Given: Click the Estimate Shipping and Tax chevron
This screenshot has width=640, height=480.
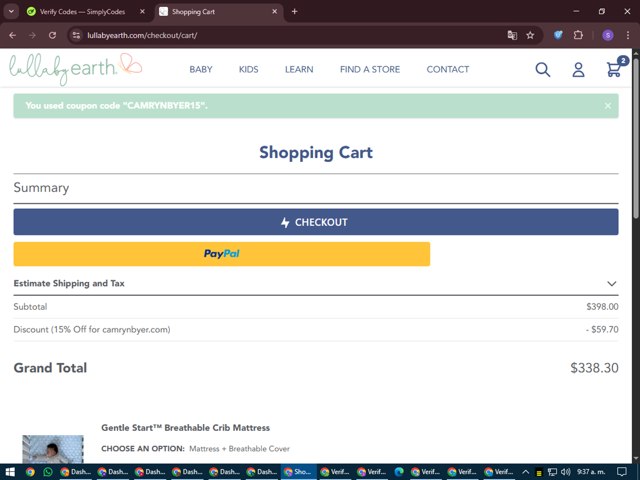Looking at the screenshot, I should click(611, 284).
